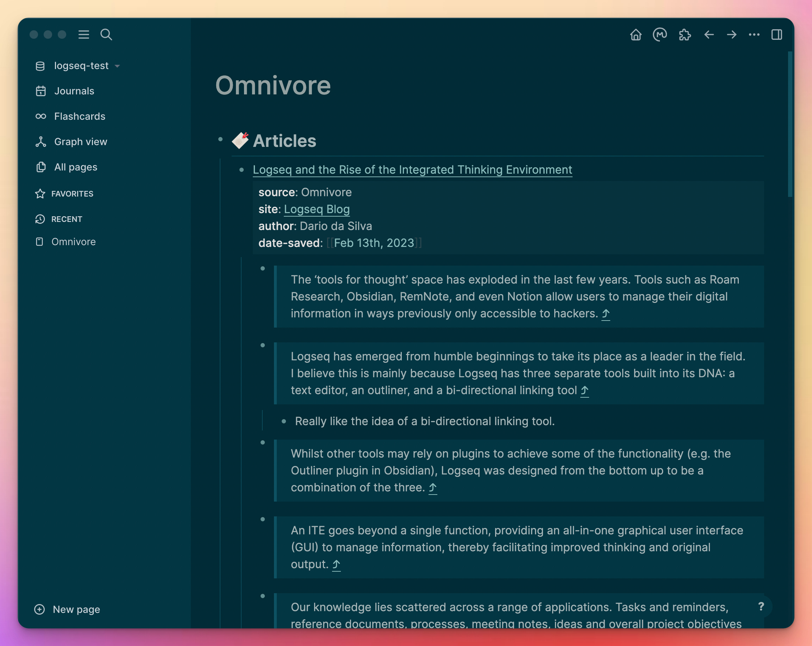Click the vertical scrollbar thumb

790,124
